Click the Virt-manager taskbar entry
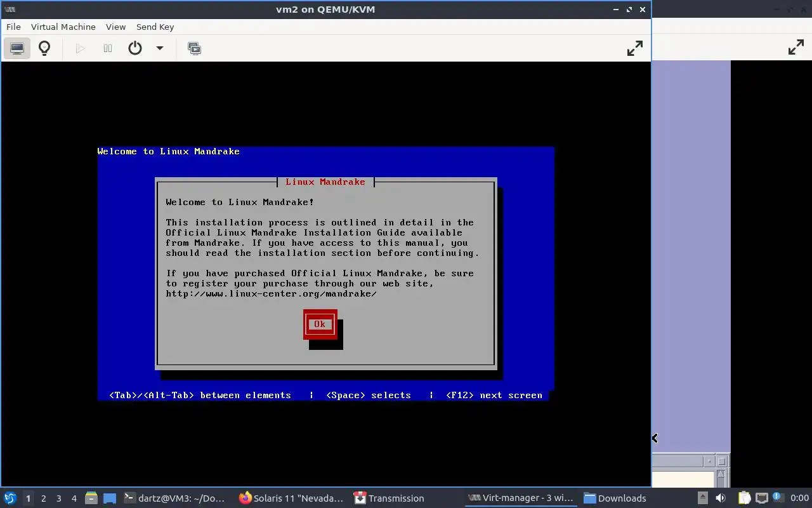This screenshot has width=812, height=508. 520,498
